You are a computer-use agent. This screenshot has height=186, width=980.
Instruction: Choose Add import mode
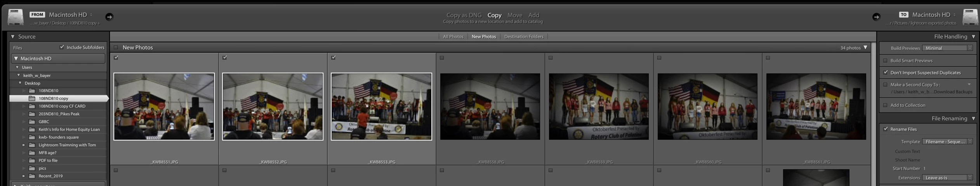click(x=534, y=15)
